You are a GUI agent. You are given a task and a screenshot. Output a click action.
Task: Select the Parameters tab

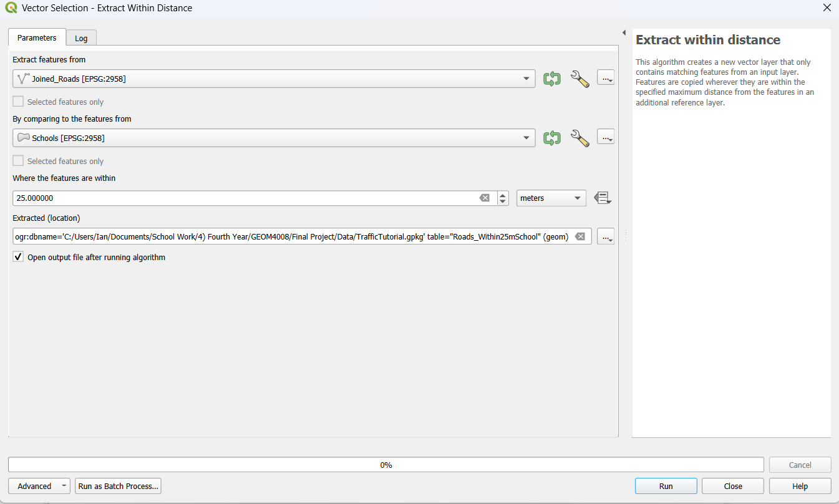click(x=37, y=37)
